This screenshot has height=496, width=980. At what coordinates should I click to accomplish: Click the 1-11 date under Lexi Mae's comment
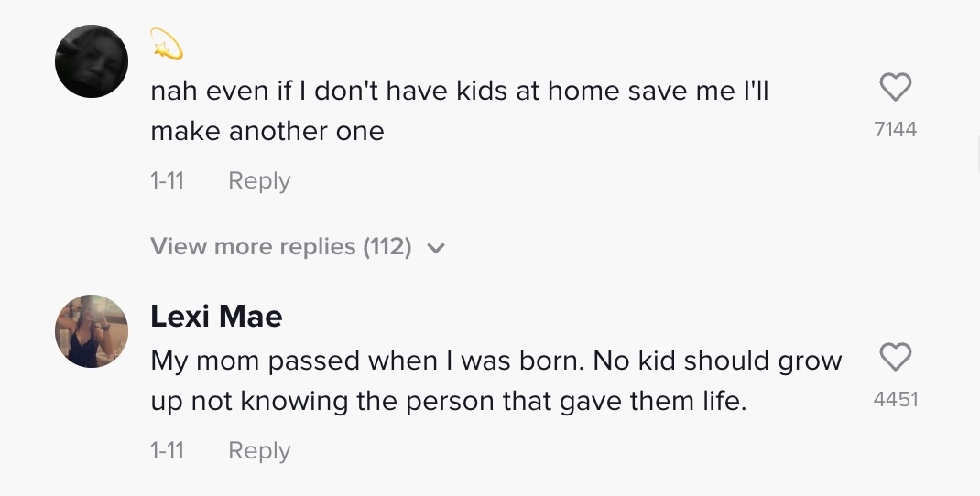(x=168, y=450)
